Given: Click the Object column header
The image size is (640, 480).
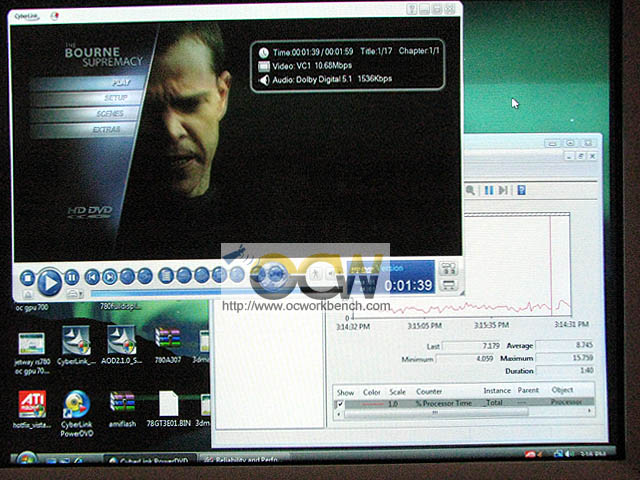Looking at the screenshot, I should 562,390.
